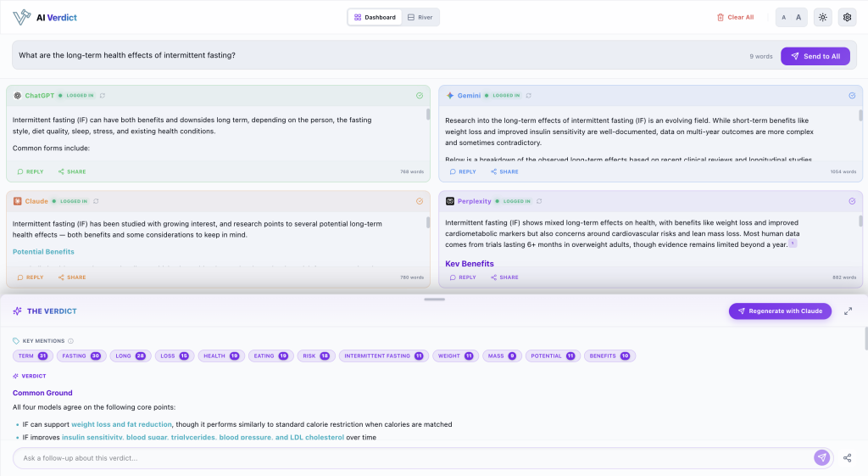Viewport: 868px width, 476px height.
Task: Click the Gemini sparkle logo icon
Action: pos(450,95)
